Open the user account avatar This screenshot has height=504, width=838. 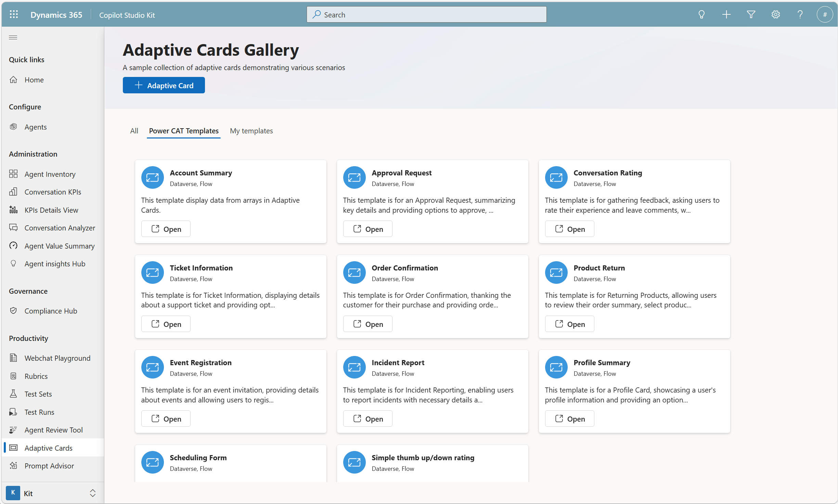coord(824,15)
